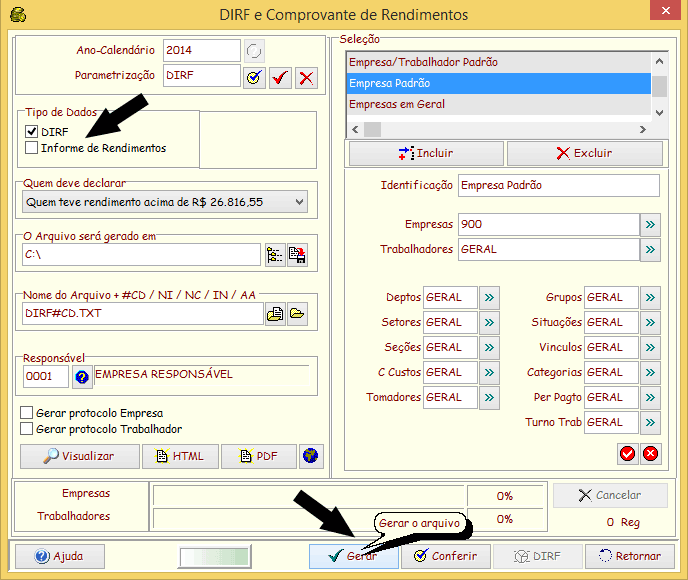This screenshot has height=580, width=688.
Task: Click the red checkmark icon beside Parametrização
Action: click(x=281, y=77)
